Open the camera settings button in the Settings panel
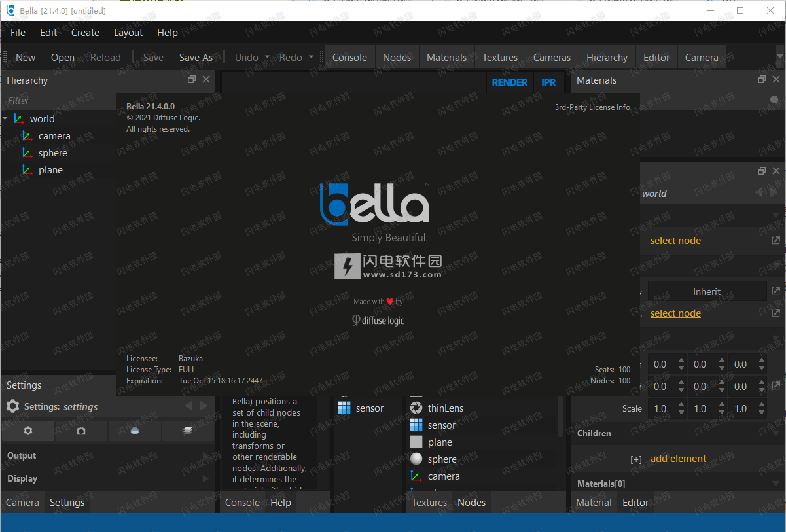Viewport: 786px width, 532px height. pos(81,431)
